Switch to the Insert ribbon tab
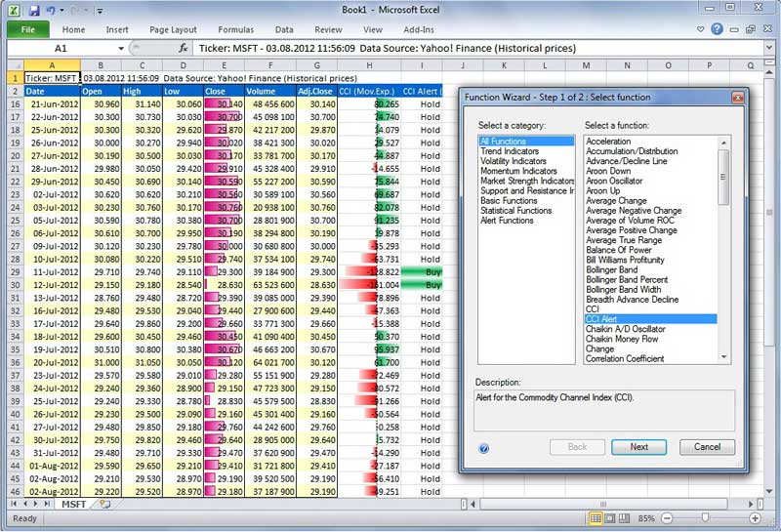The height and width of the screenshot is (532, 781). tap(117, 29)
